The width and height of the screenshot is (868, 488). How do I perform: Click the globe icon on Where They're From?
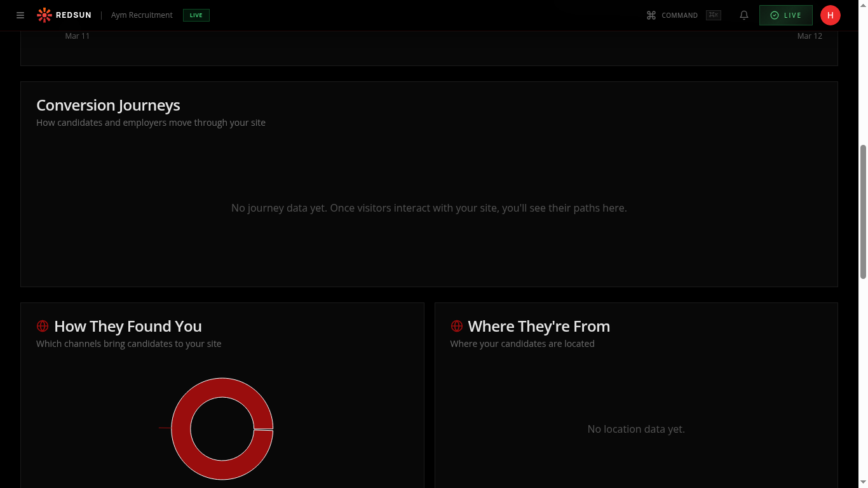(x=456, y=326)
